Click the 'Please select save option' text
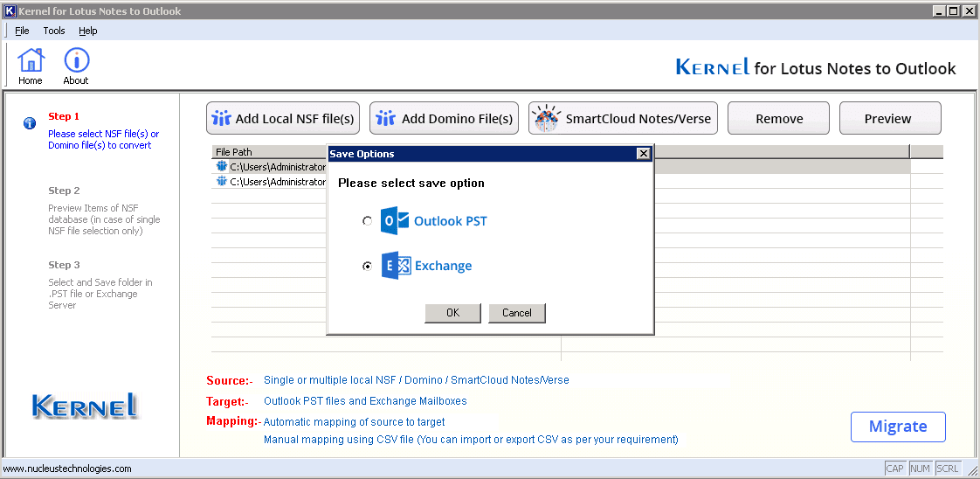 click(x=411, y=184)
